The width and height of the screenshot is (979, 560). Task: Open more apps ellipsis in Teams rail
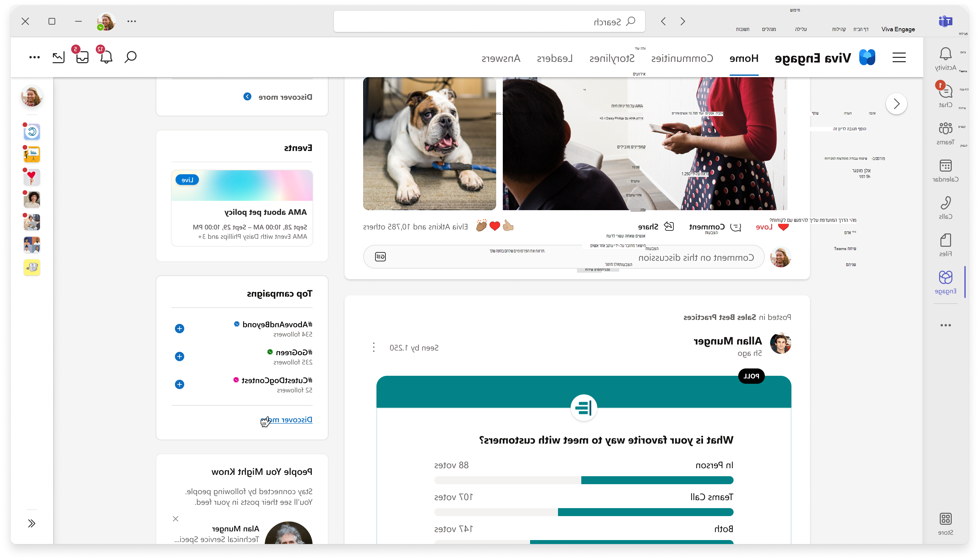(945, 325)
